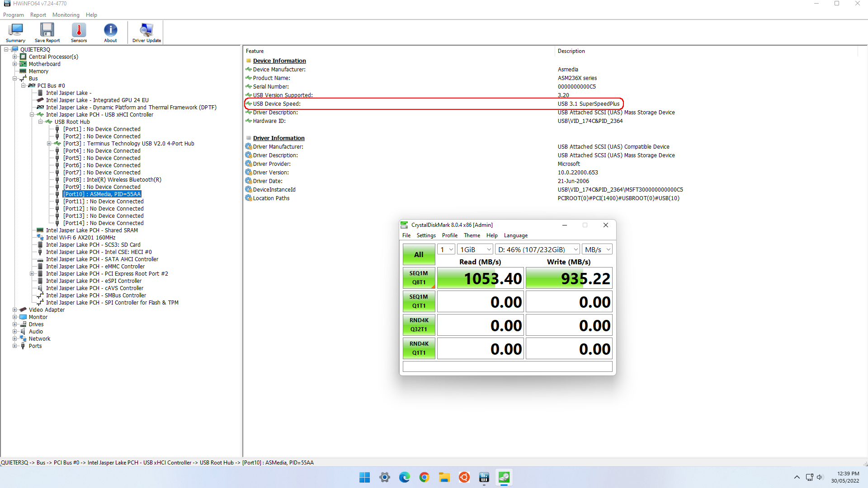The width and height of the screenshot is (868, 488).
Task: Click the HWiNFO icon in the taskbar
Action: click(484, 477)
